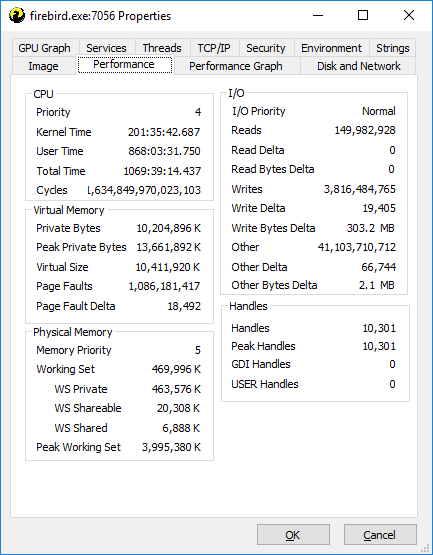Click Write Bytes Delta value 303.2 MB

(x=370, y=228)
